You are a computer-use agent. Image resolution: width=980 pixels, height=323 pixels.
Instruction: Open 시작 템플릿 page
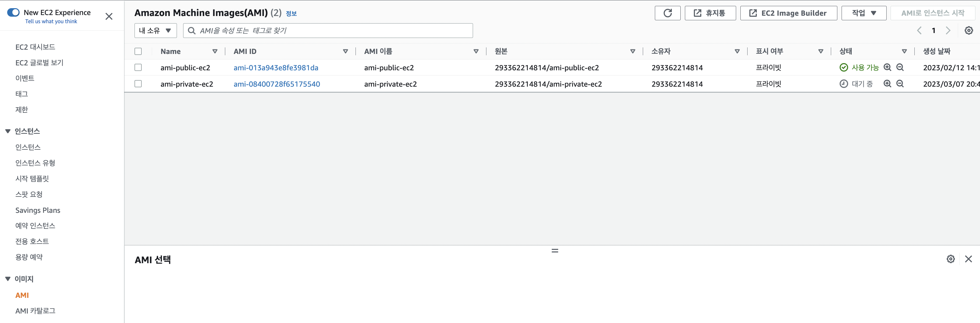click(x=32, y=178)
